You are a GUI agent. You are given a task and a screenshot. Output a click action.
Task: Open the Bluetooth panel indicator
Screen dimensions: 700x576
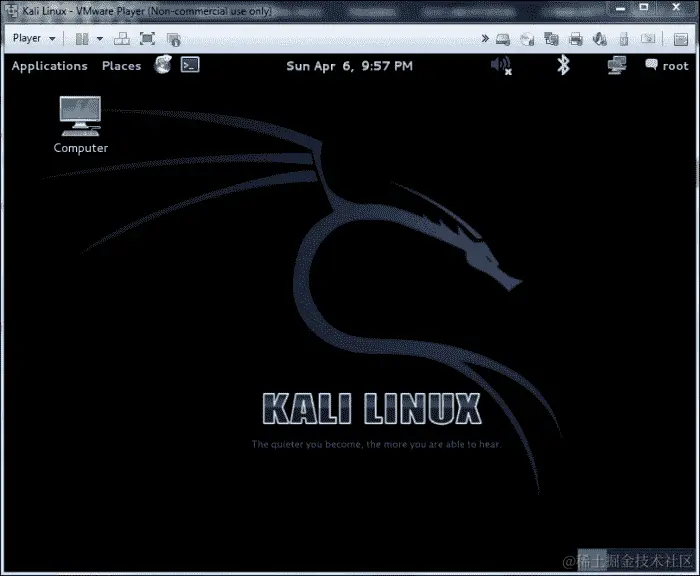click(563, 65)
